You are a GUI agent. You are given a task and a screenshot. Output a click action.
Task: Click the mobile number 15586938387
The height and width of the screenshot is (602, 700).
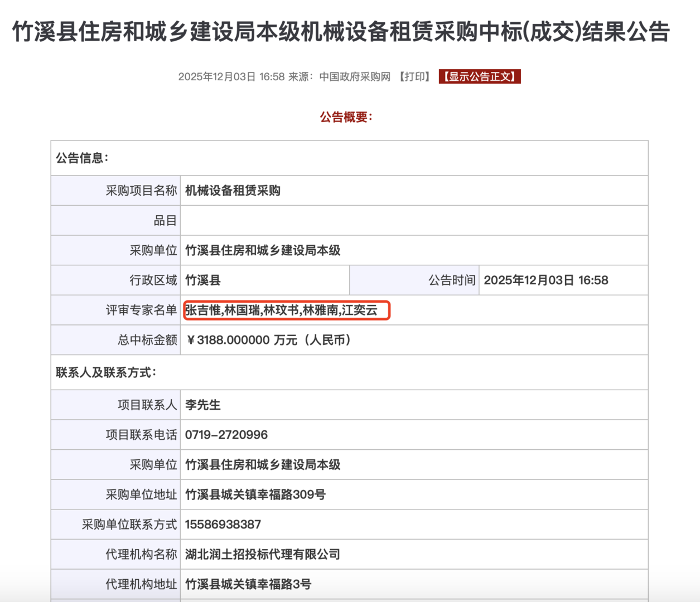tap(223, 525)
